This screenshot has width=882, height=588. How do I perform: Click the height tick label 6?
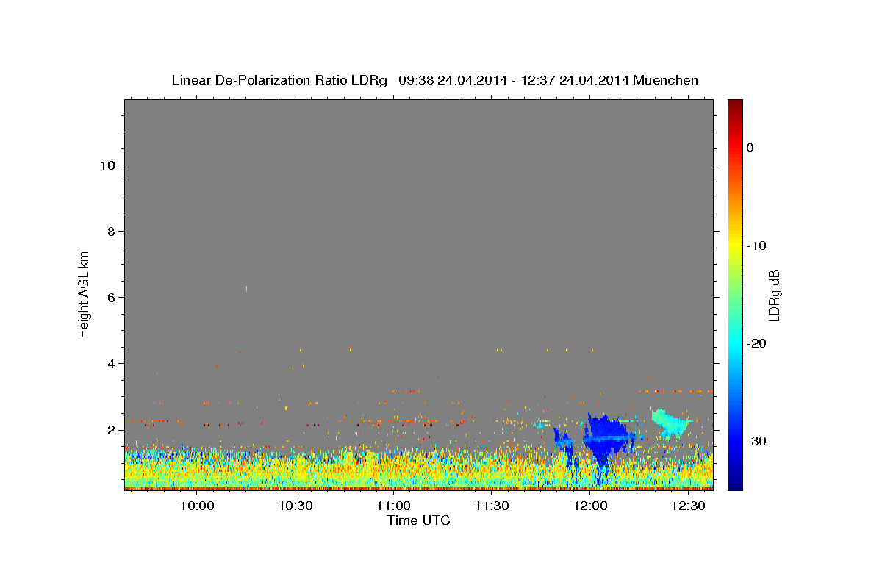click(112, 297)
